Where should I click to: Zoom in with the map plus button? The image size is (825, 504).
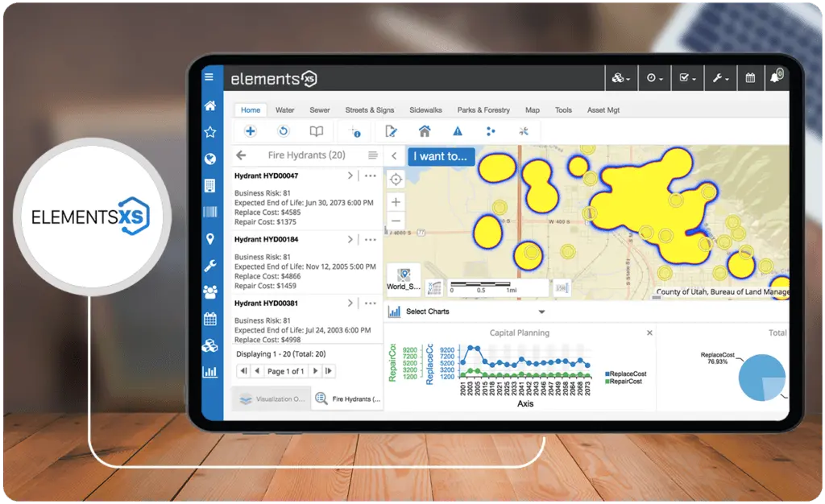coord(396,202)
